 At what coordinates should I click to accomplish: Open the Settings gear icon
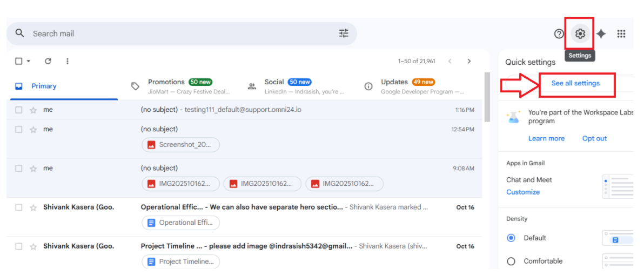580,33
